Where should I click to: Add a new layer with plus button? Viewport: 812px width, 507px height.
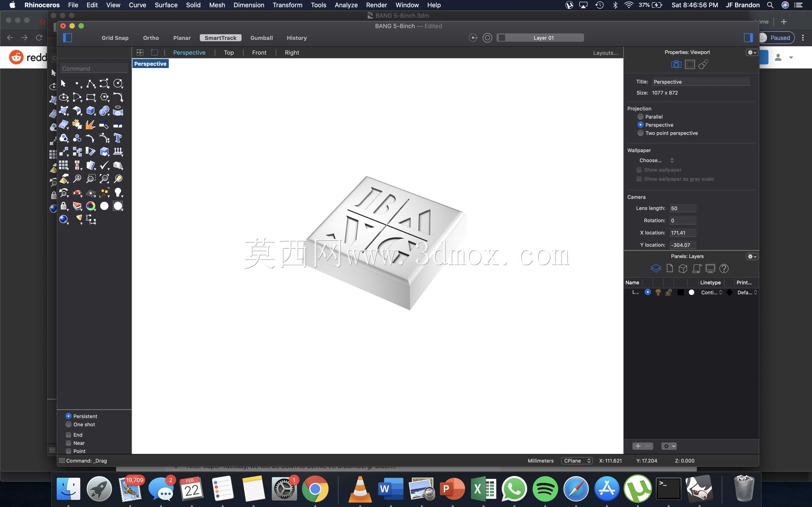[x=638, y=446]
